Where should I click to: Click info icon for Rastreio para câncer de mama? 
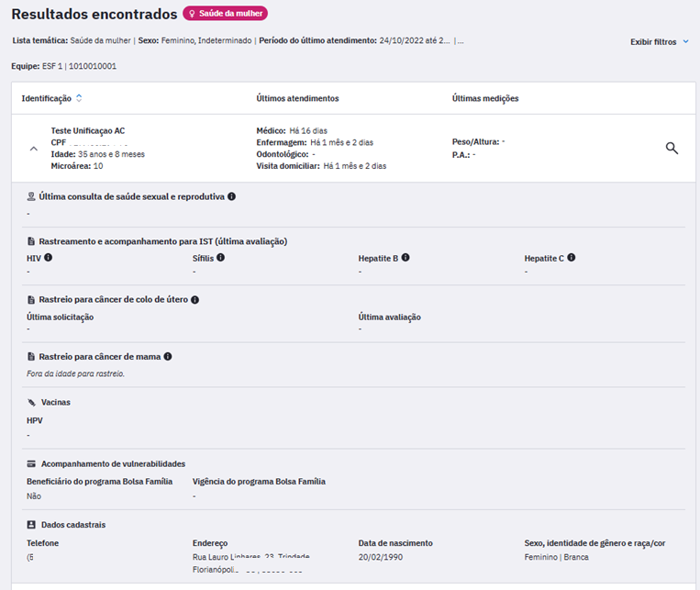168,356
